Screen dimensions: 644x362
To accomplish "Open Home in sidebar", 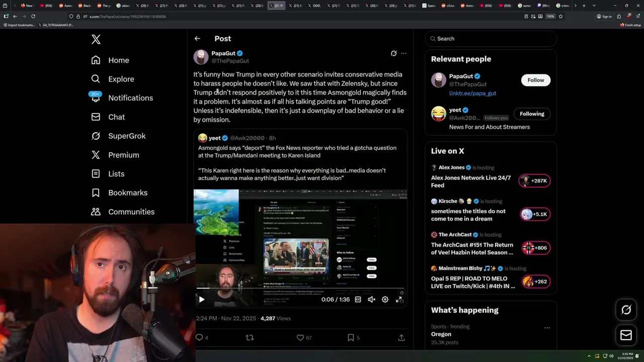I will tap(110, 60).
